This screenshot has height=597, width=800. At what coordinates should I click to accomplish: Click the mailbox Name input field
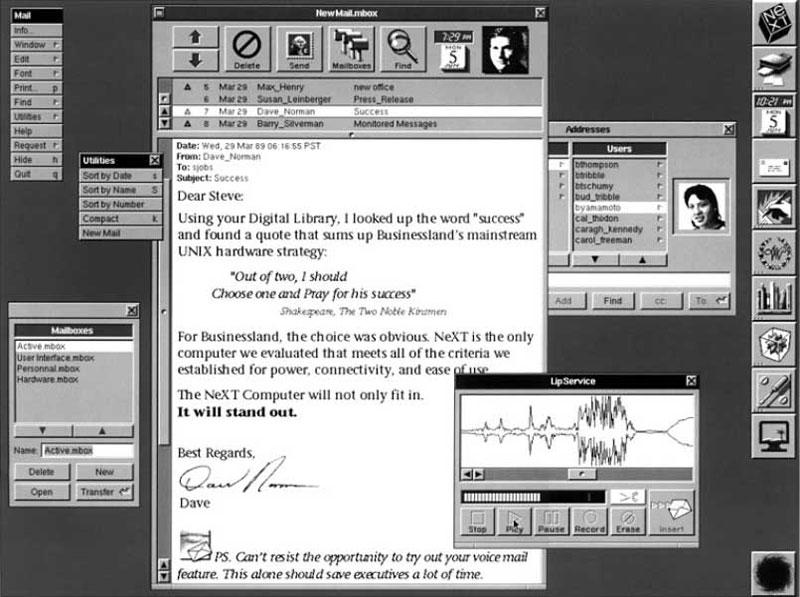(x=87, y=451)
